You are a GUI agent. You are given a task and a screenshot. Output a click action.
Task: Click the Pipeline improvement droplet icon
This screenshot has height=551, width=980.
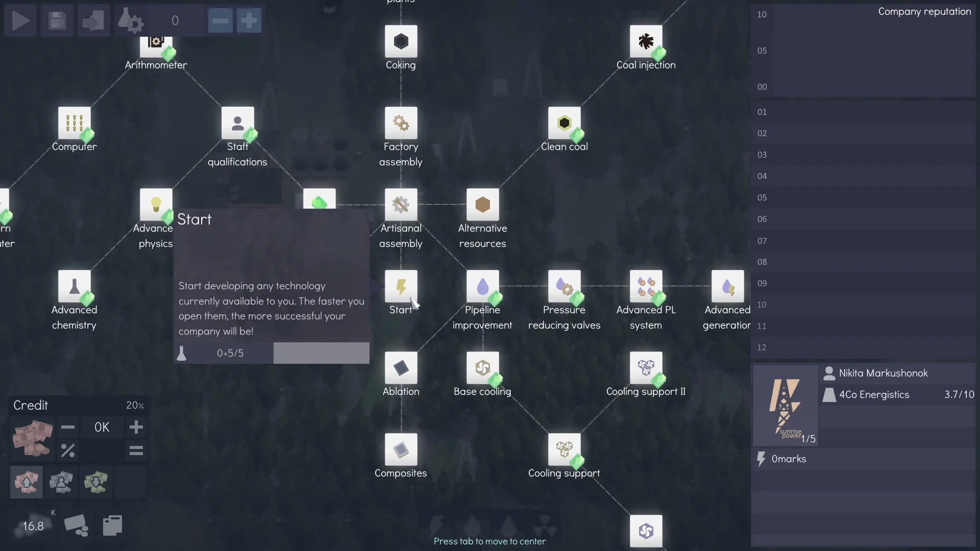coord(482,286)
